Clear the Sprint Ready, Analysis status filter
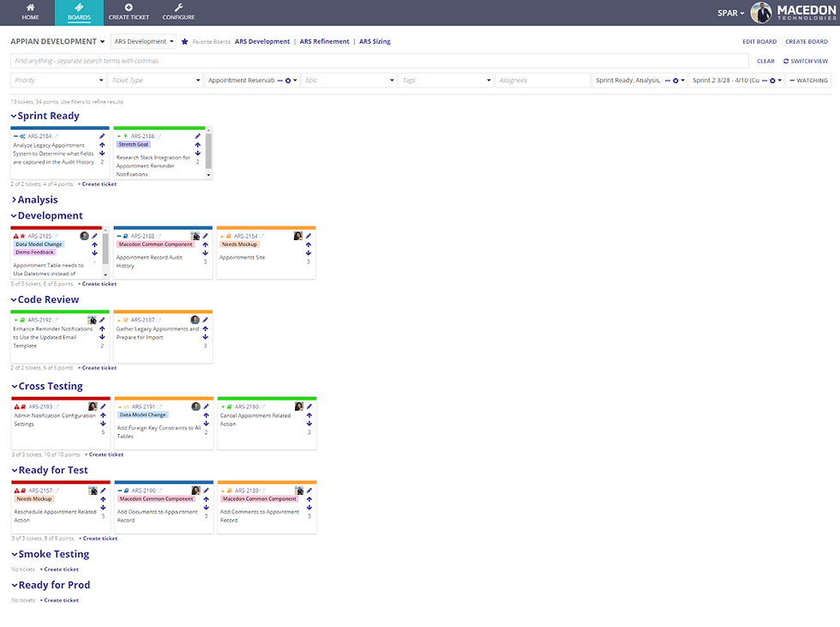The image size is (840, 627). (675, 81)
